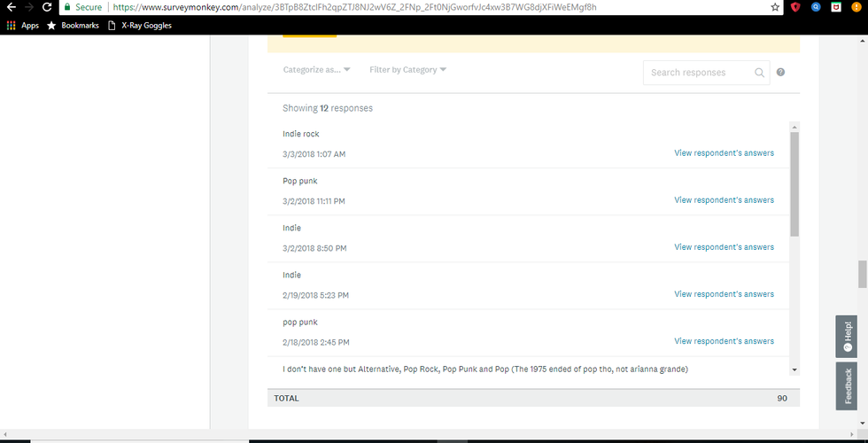Open the Categorize as dropdown
Screen dimensions: 868x443
(317, 70)
